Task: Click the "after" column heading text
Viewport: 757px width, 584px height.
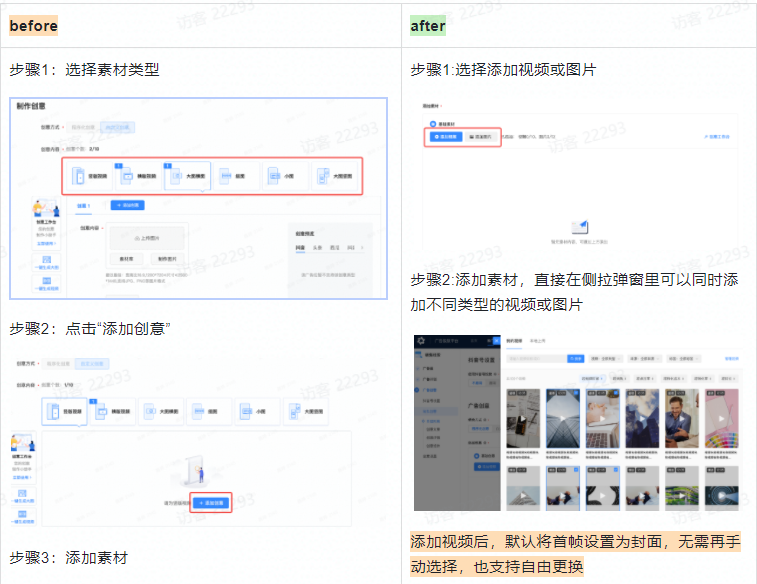Action: 428,26
